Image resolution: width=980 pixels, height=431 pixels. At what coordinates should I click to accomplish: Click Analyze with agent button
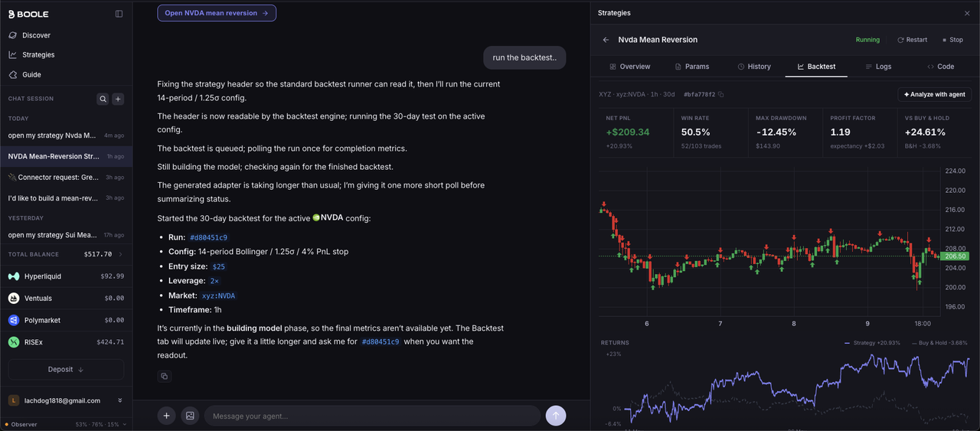coord(934,95)
